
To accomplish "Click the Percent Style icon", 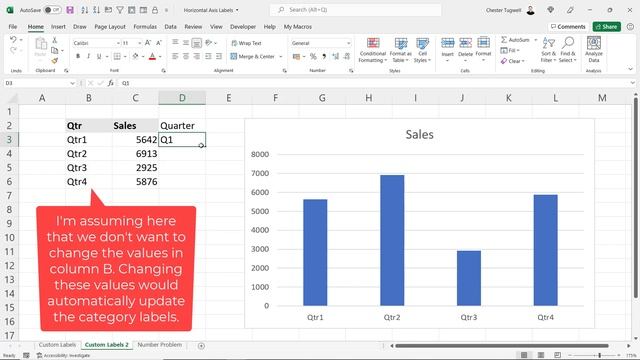I will point(313,56).
